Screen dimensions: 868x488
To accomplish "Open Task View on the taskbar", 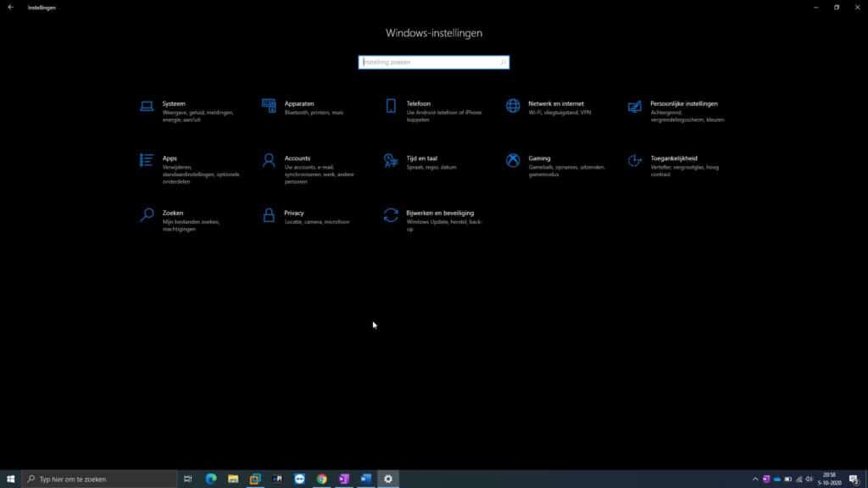I will click(x=188, y=480).
